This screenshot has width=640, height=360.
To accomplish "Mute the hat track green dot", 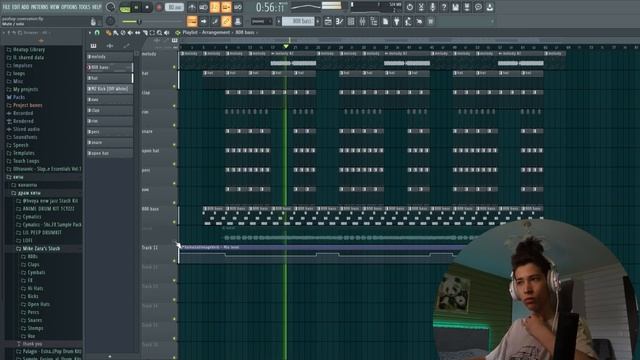I will point(175,87).
